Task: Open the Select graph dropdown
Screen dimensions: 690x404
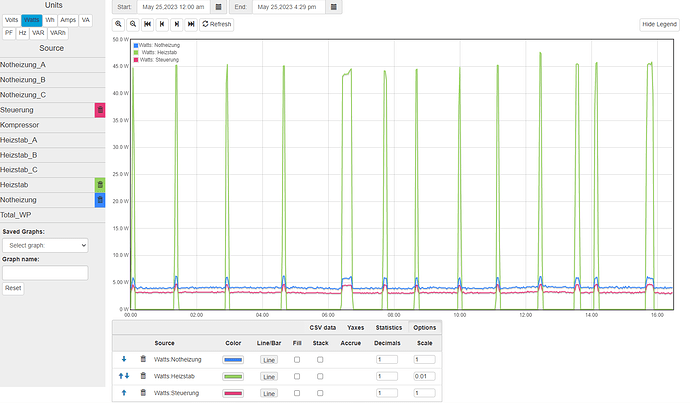Action: click(x=45, y=245)
